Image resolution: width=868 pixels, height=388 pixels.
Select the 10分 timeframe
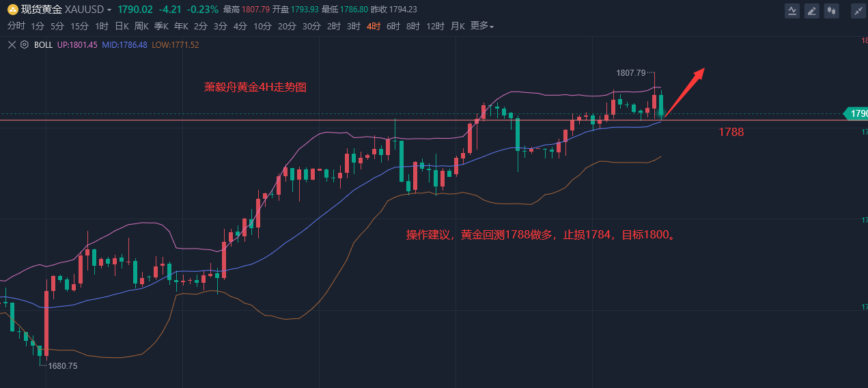(263, 26)
